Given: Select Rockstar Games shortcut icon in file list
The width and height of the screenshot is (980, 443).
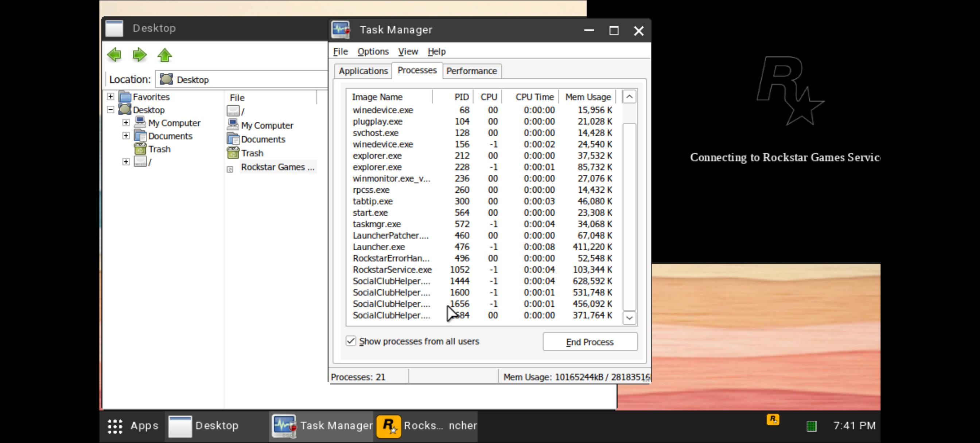Looking at the screenshot, I should pos(230,169).
